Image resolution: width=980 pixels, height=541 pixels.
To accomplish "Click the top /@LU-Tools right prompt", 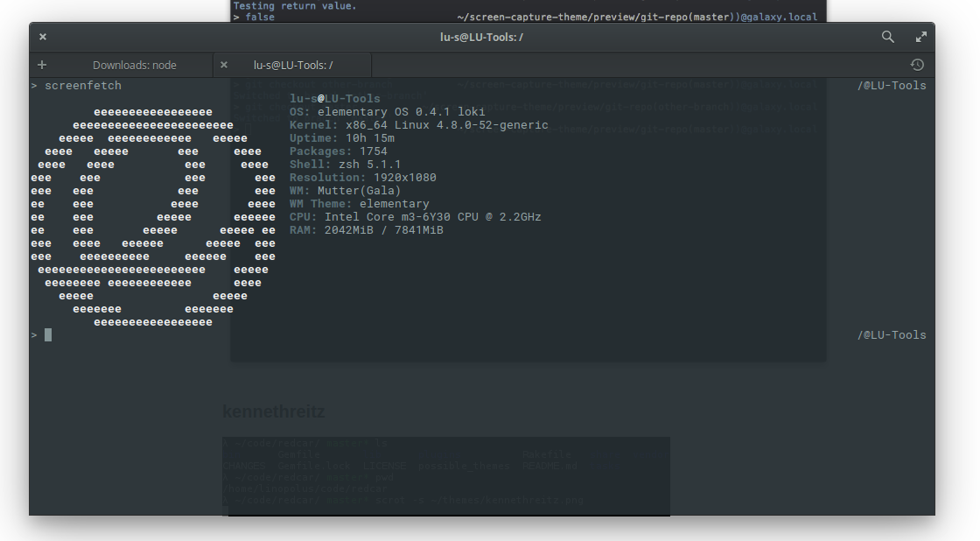I will (892, 86).
